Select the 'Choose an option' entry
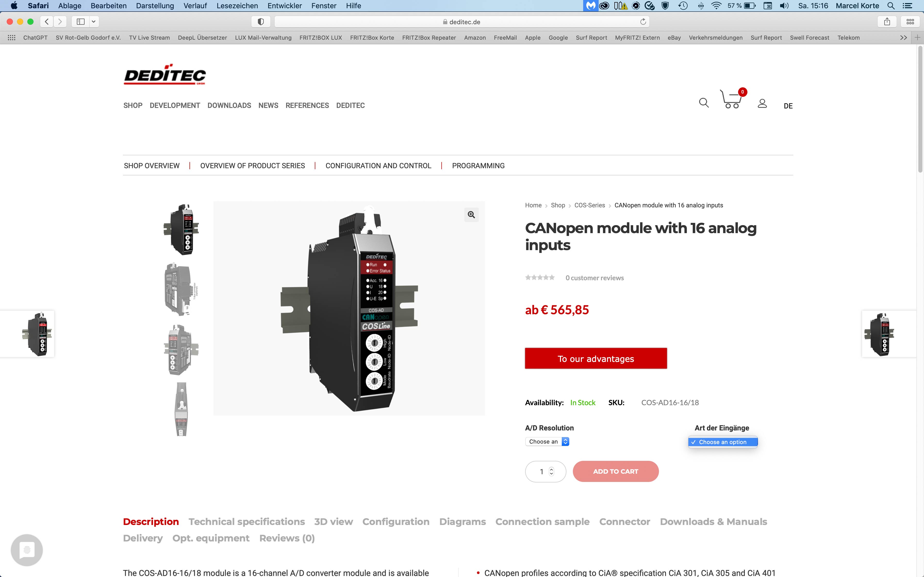This screenshot has height=577, width=924. (x=723, y=442)
